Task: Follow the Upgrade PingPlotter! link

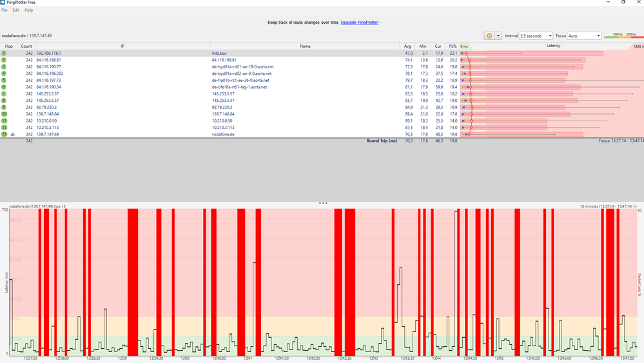Action: pos(359,23)
